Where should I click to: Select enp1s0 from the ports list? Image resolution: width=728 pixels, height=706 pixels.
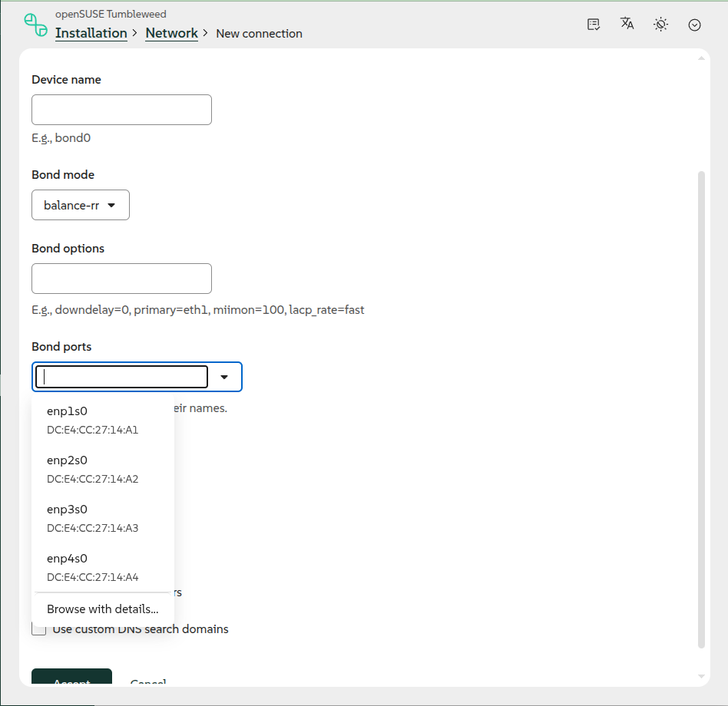tap(103, 421)
